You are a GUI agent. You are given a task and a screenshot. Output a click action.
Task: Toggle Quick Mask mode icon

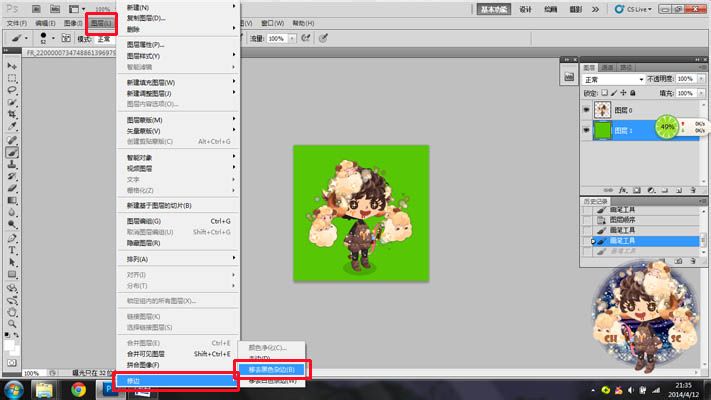pyautogui.click(x=12, y=363)
